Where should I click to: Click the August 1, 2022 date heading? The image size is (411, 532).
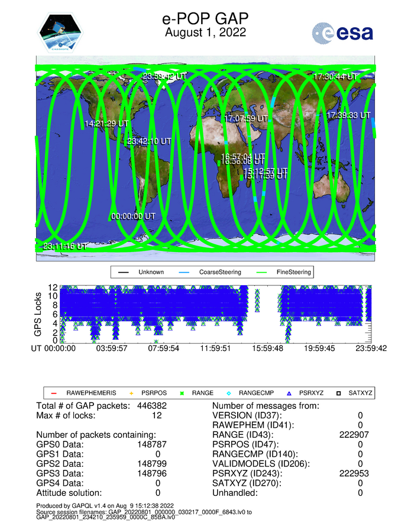(205, 32)
